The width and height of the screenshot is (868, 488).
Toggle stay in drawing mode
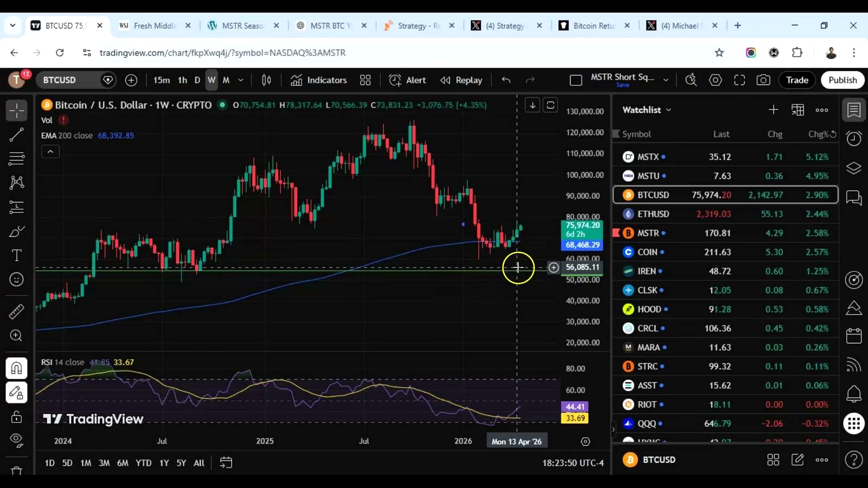tap(16, 393)
